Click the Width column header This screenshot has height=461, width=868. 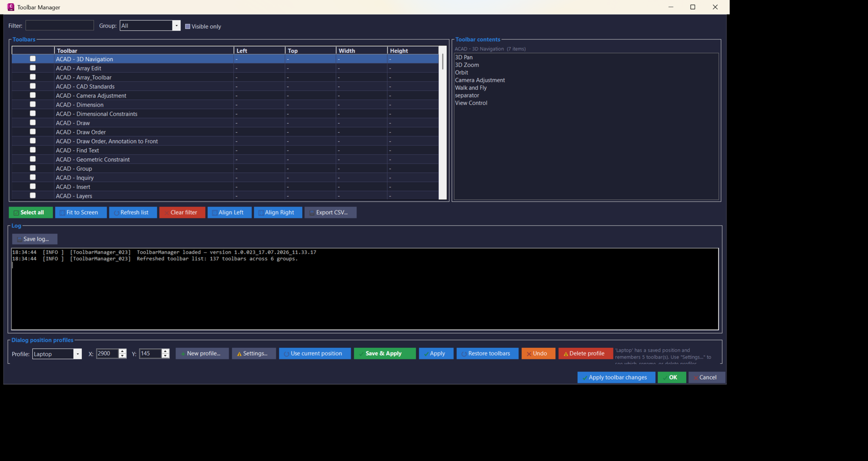(362, 50)
